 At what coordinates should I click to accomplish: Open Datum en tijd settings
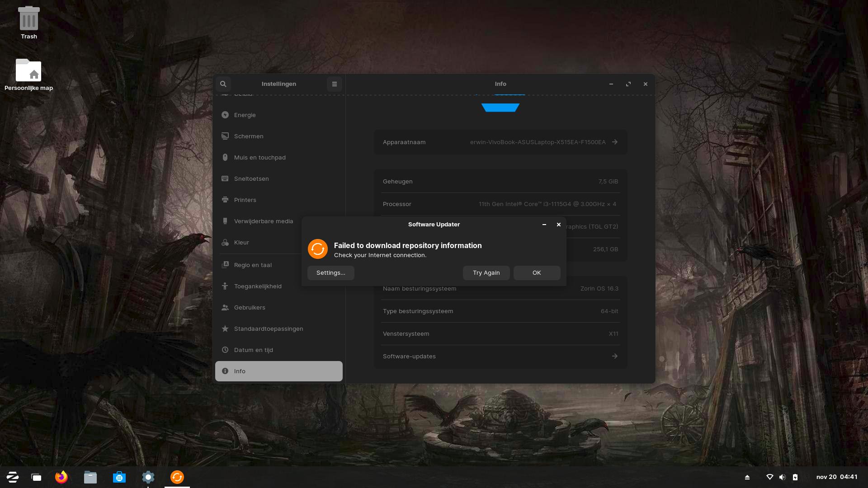279,350
